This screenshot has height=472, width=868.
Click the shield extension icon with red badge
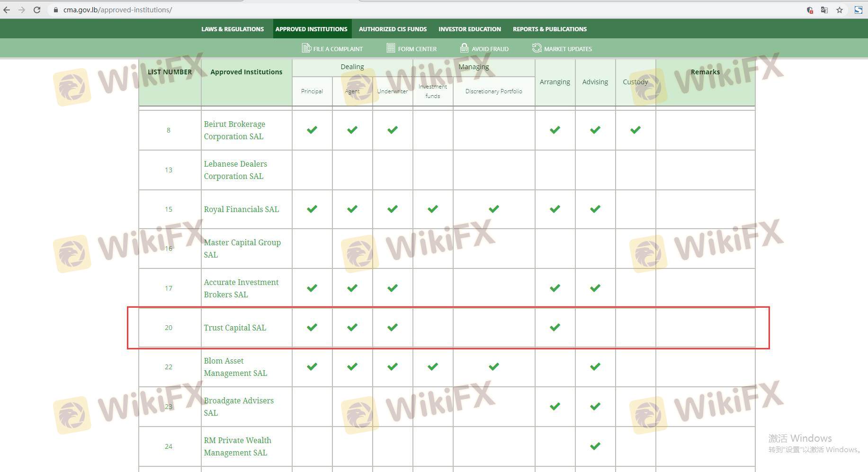click(x=810, y=9)
